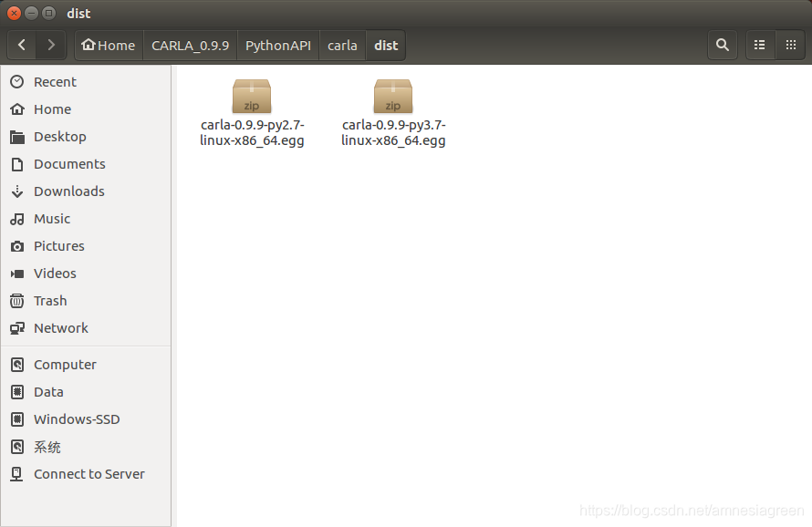Click the Windows-SSD drive icon in sidebar
The height and width of the screenshot is (527, 812).
[x=17, y=419]
